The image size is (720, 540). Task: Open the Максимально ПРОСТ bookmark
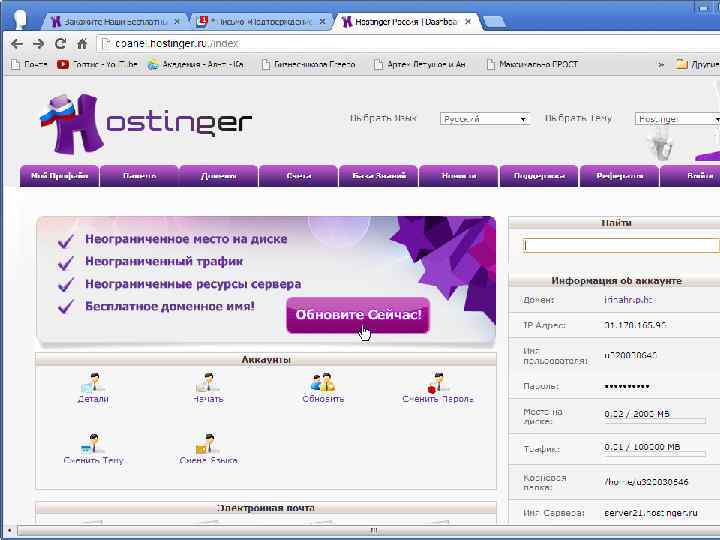[532, 65]
